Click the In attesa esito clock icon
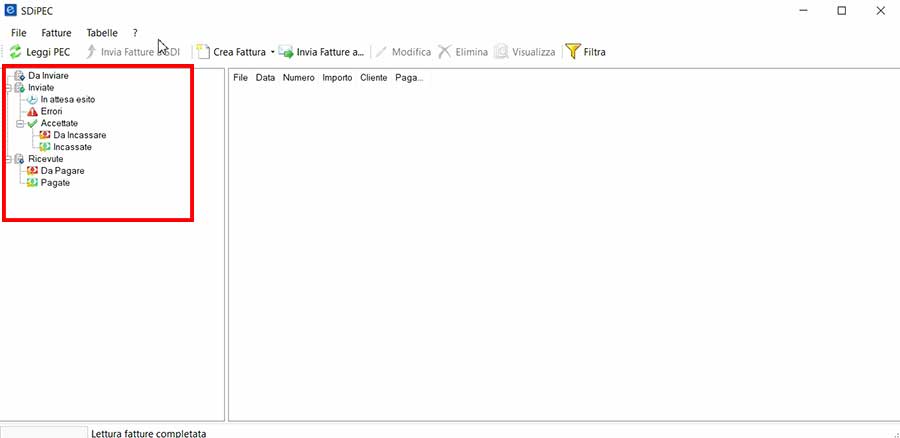The image size is (900, 438). (33, 99)
